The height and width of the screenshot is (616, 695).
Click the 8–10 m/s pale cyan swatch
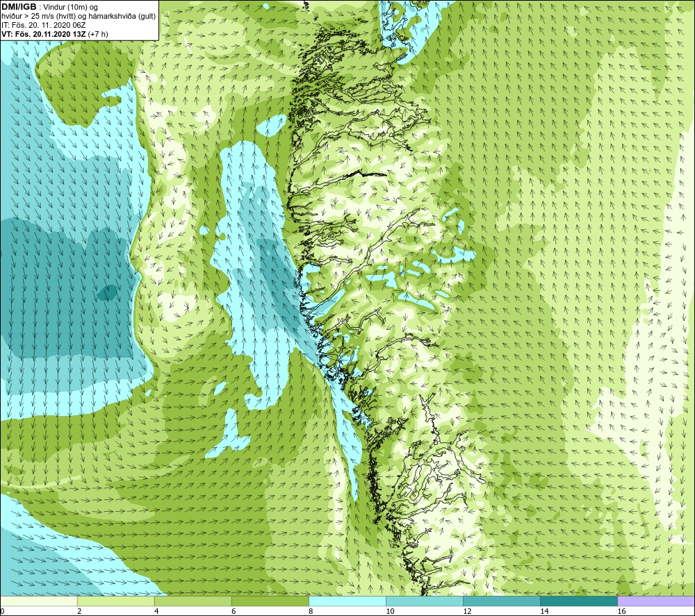coord(347,601)
